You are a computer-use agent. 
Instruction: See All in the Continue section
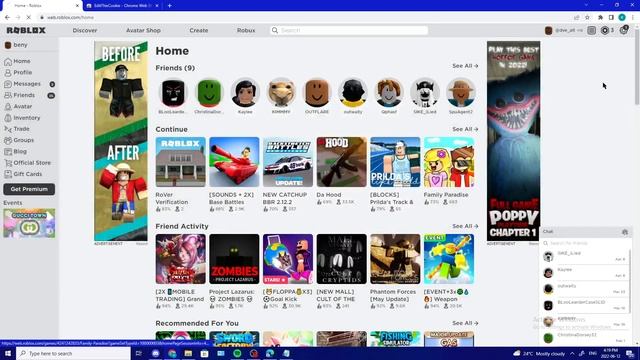[x=465, y=129]
